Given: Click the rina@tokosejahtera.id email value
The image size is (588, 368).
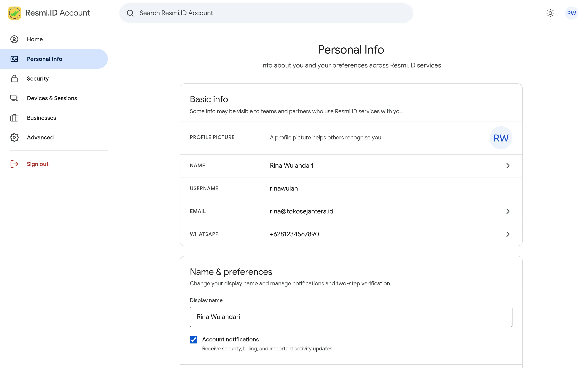Looking at the screenshot, I should 301,211.
